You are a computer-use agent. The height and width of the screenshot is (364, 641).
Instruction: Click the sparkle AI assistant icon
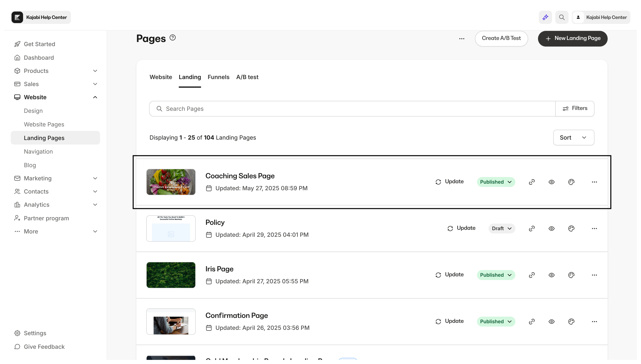(545, 17)
